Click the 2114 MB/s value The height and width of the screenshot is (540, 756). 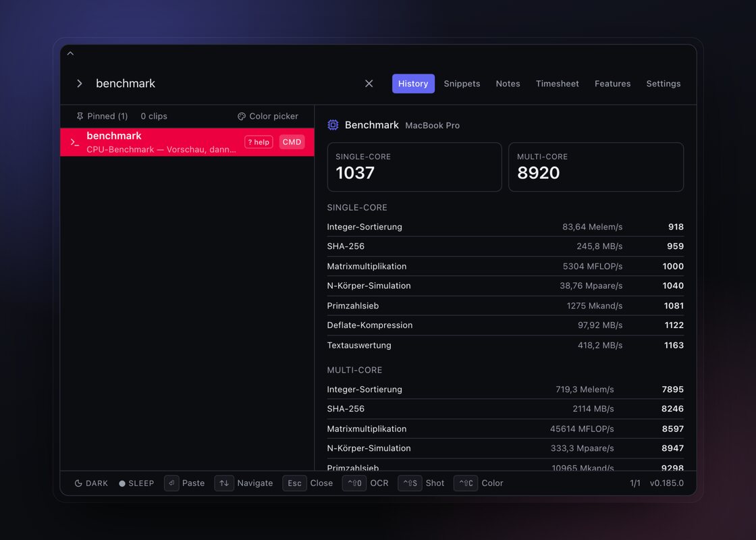click(593, 409)
